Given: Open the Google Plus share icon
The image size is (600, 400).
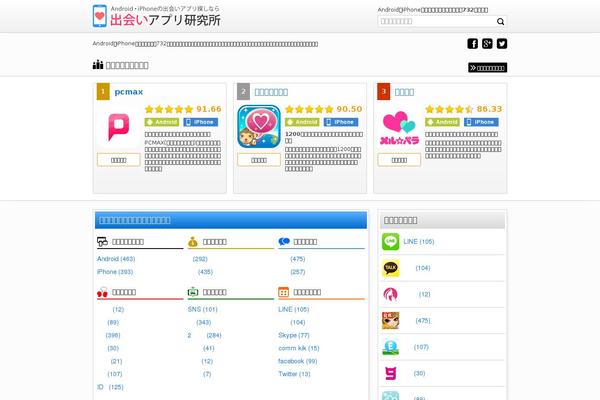Looking at the screenshot, I should pyautogui.click(x=487, y=44).
